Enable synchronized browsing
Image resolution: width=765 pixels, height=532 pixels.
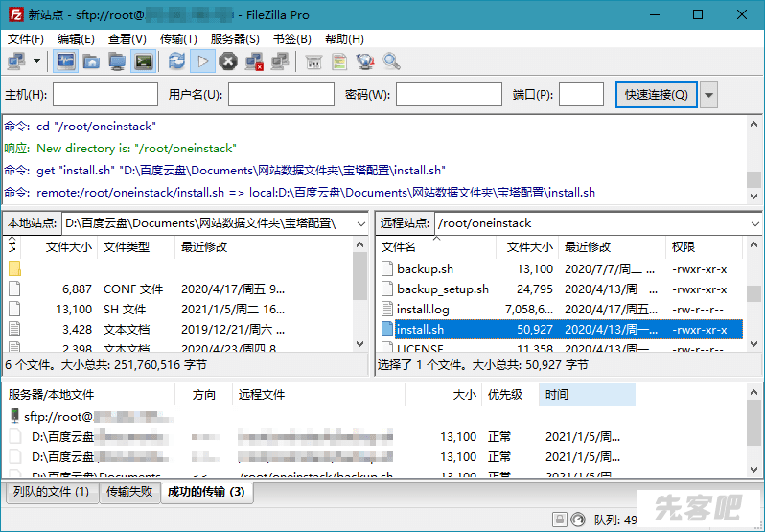(365, 61)
